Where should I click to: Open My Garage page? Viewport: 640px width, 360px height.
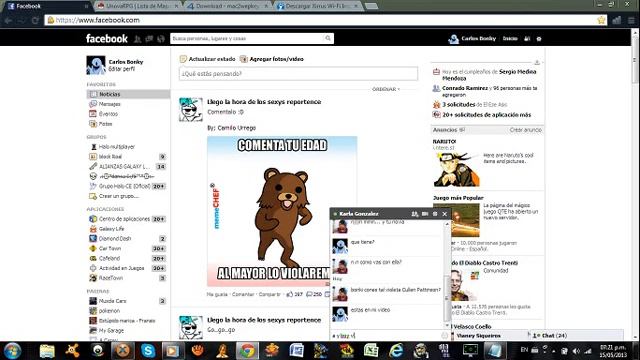tap(111, 331)
